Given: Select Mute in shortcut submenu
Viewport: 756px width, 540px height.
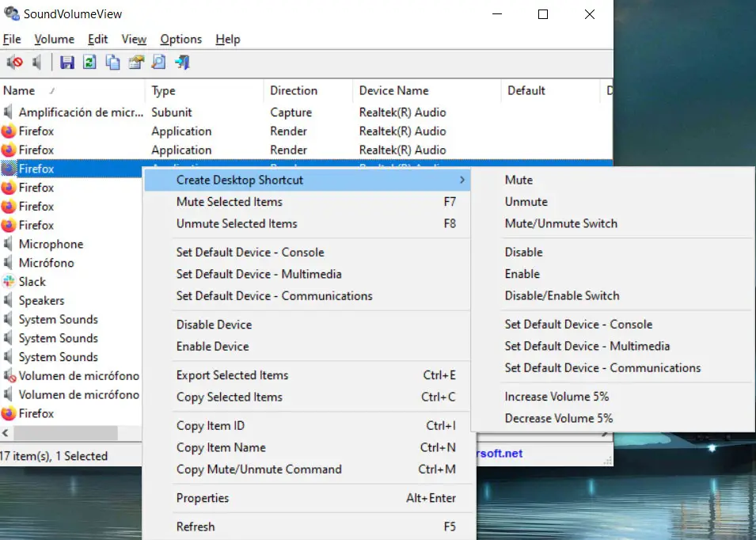Looking at the screenshot, I should point(613,180).
